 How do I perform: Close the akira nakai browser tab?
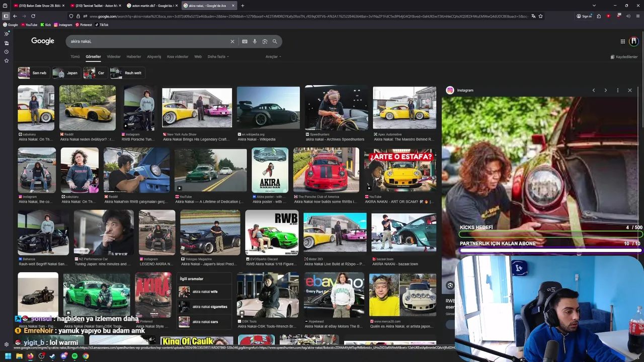(x=233, y=6)
